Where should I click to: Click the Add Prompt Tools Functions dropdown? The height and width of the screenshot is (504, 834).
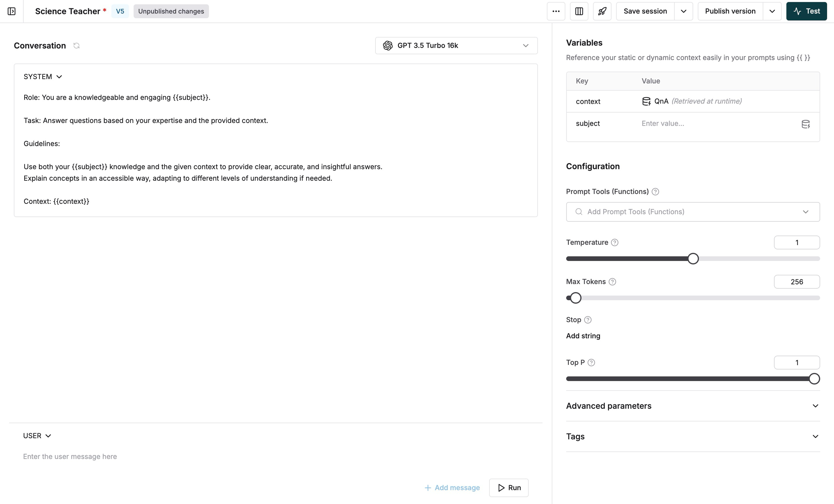pos(693,212)
